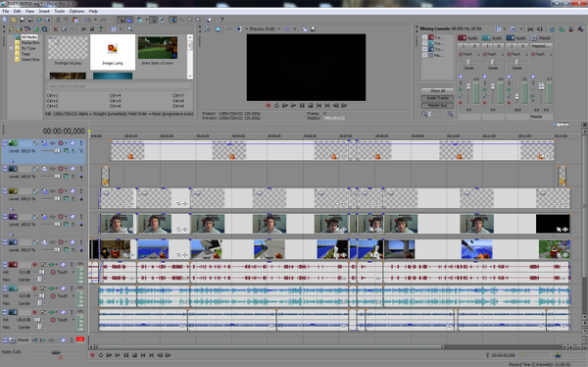Select Media Bins folder in tree

30,43
